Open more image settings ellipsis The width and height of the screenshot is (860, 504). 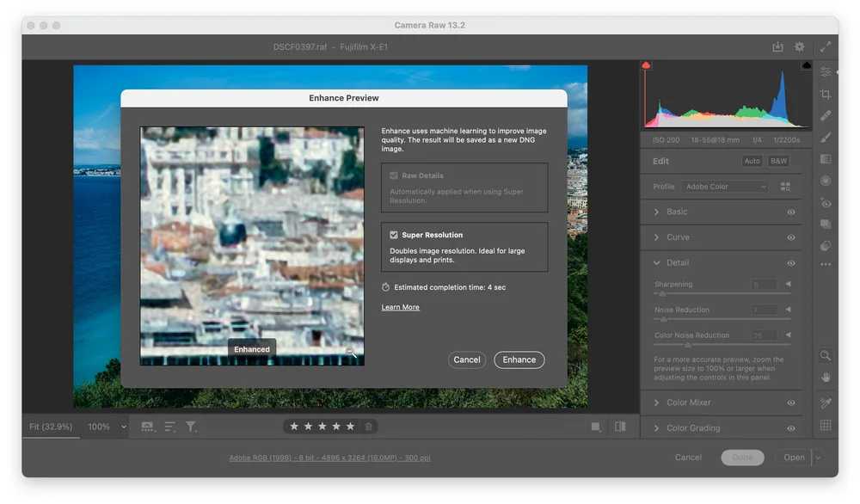826,264
